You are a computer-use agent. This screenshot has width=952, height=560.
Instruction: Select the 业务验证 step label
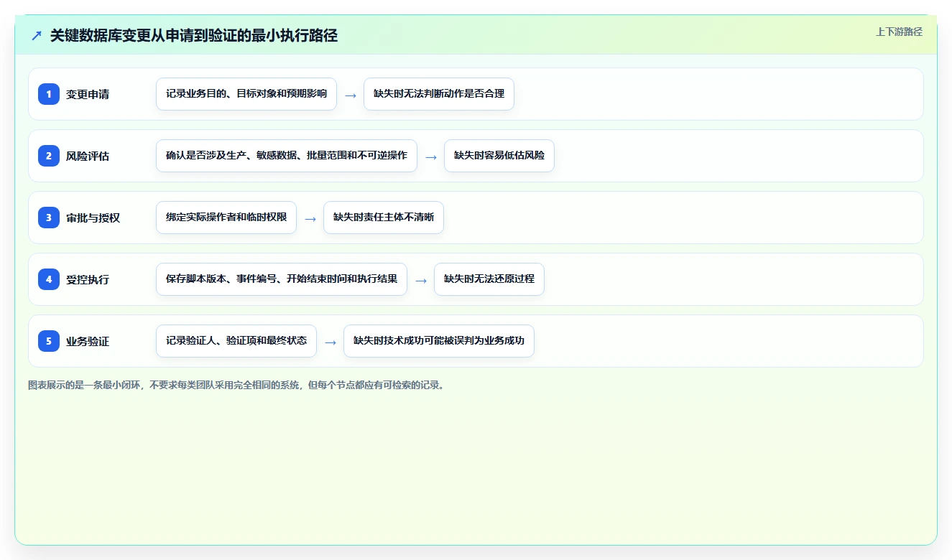(x=88, y=341)
